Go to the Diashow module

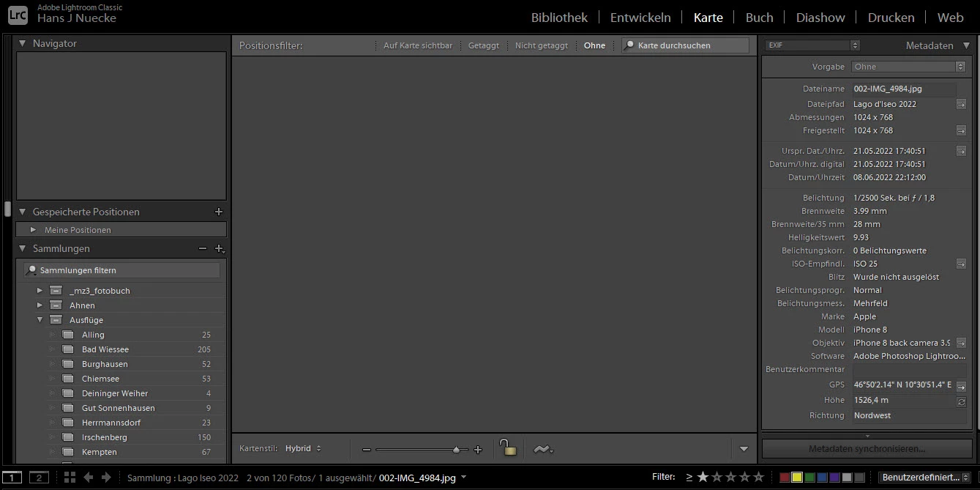820,17
